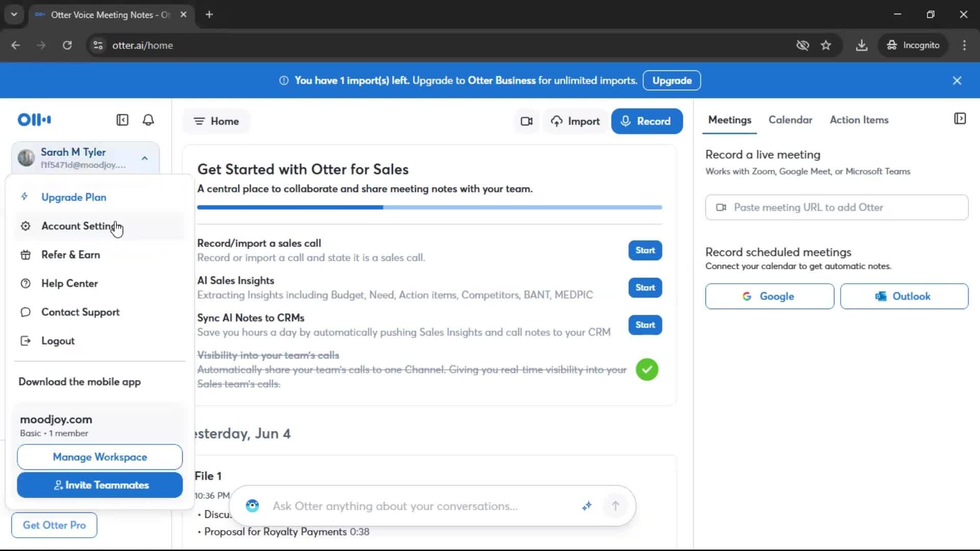Connect Outlook calendar
This screenshot has width=980, height=551.
904,296
